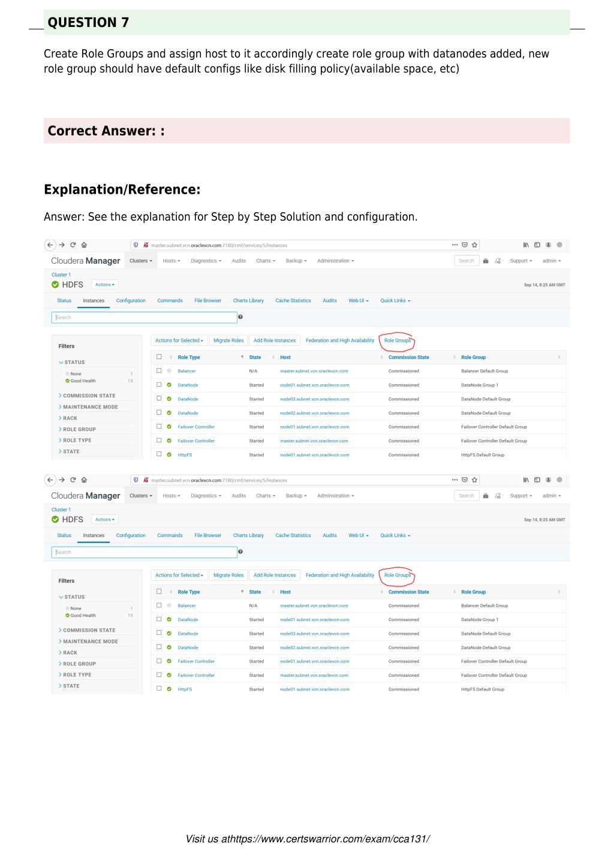Click the Role Groups button in the upper screenshot
The width and height of the screenshot is (614, 868).
[398, 340]
